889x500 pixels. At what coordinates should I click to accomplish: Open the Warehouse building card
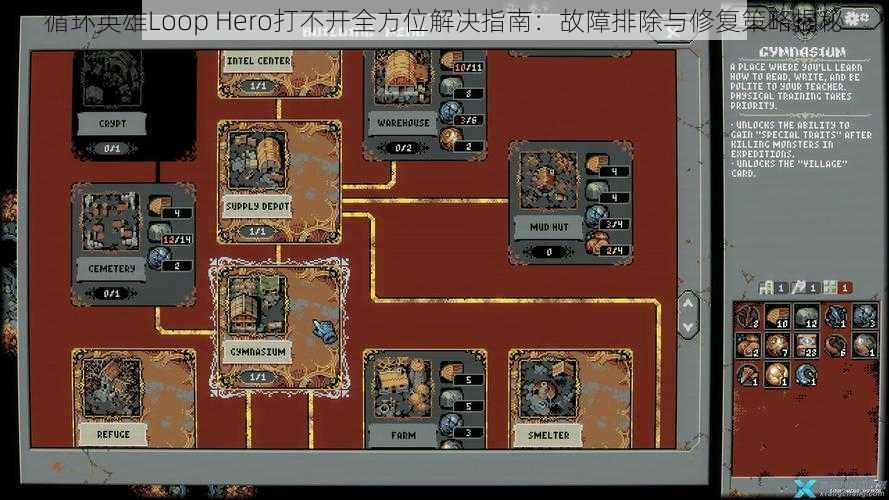pos(425,104)
